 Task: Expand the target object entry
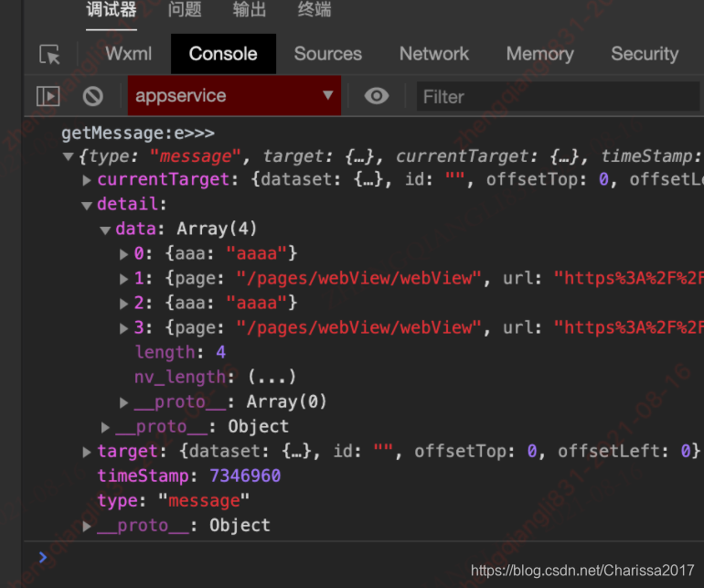coord(88,451)
